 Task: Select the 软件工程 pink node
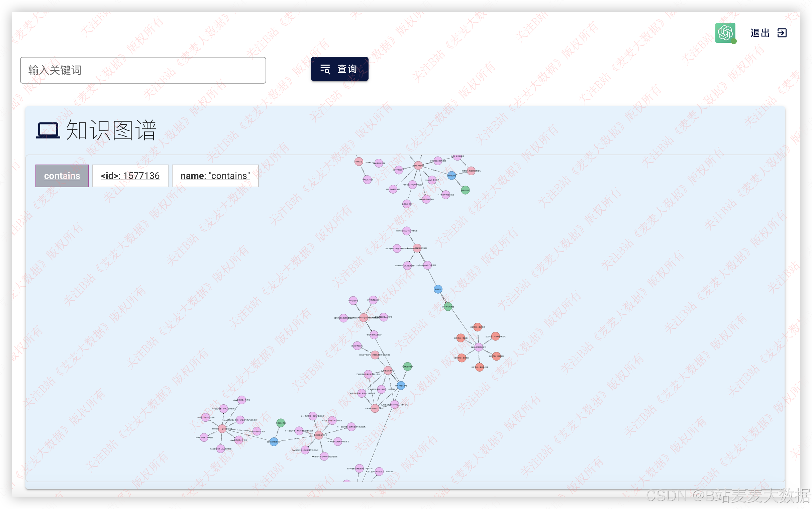pyautogui.click(x=359, y=162)
